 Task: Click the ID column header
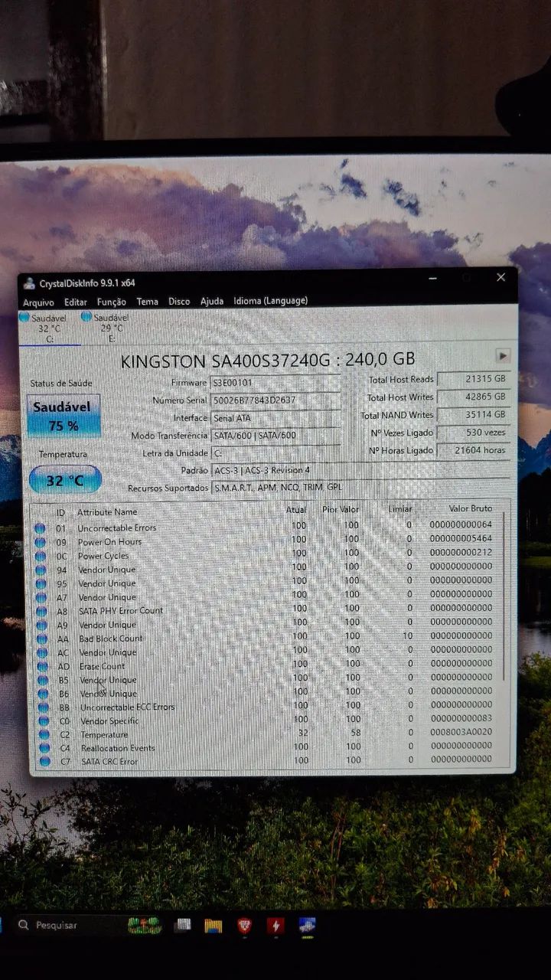point(60,511)
